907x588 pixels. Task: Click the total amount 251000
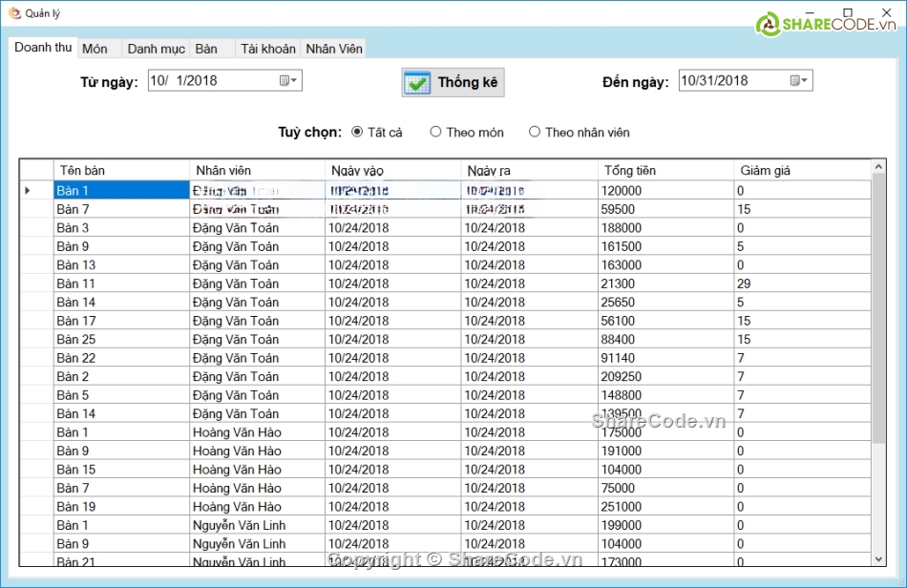665,507
